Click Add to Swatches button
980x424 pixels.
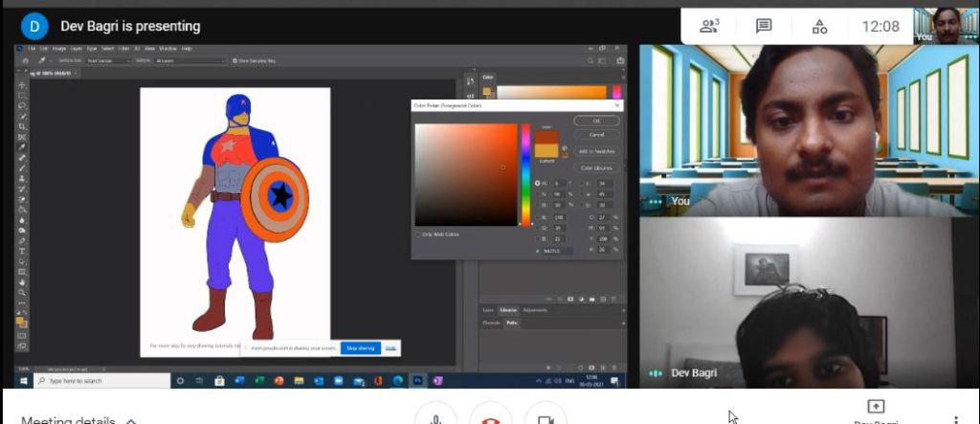click(596, 151)
